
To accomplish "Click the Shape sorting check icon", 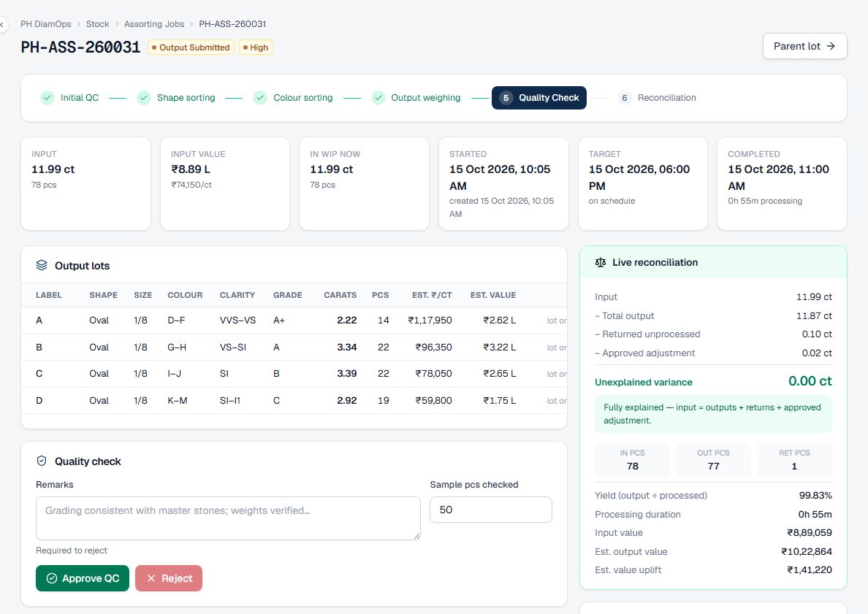I will pyautogui.click(x=144, y=98).
